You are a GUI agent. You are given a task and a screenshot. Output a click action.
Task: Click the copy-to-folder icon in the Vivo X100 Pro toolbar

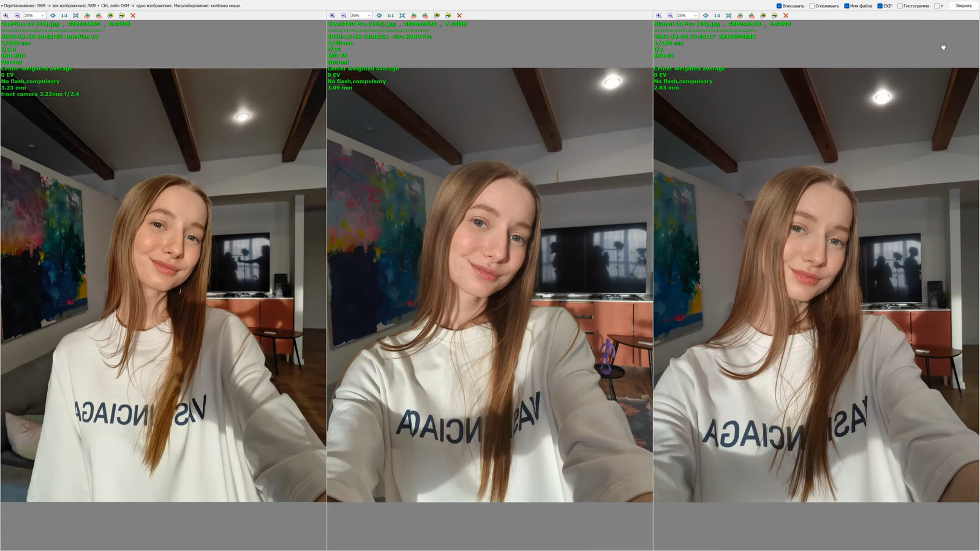437,15
